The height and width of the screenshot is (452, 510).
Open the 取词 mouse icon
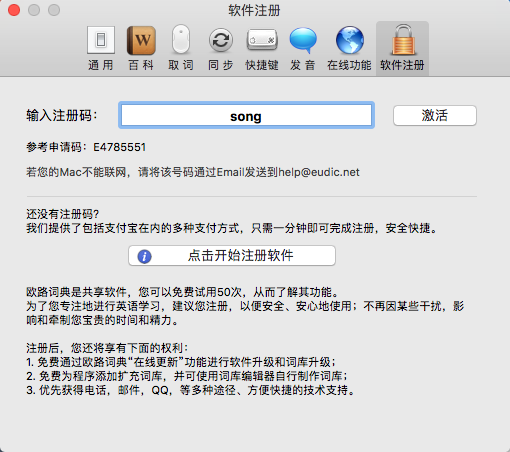pos(181,39)
